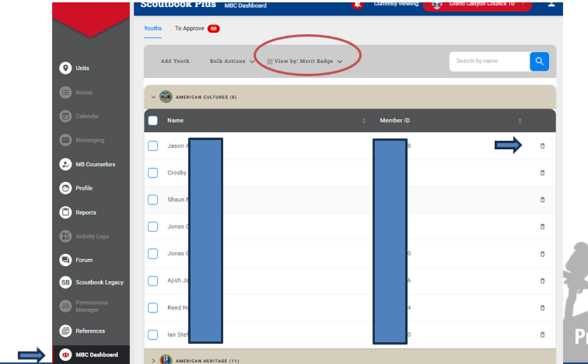Image resolution: width=588 pixels, height=364 pixels.
Task: Check the box for Crosby
Action: click(x=153, y=173)
